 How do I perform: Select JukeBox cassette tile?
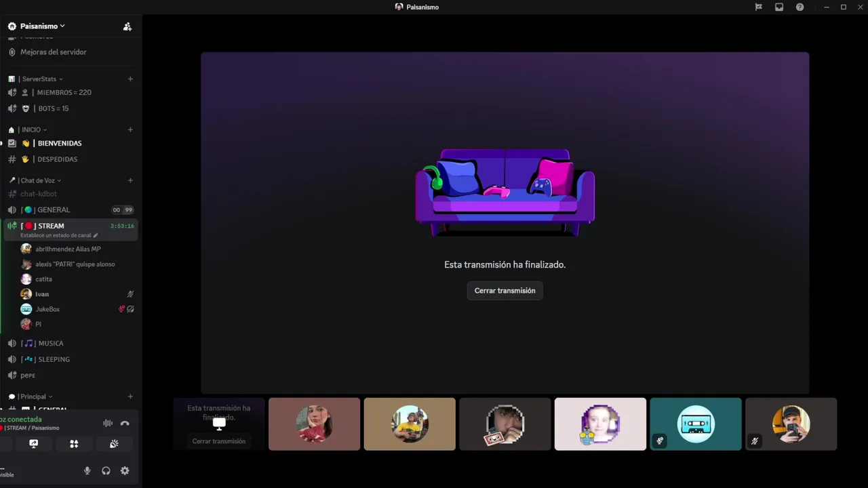pos(696,424)
